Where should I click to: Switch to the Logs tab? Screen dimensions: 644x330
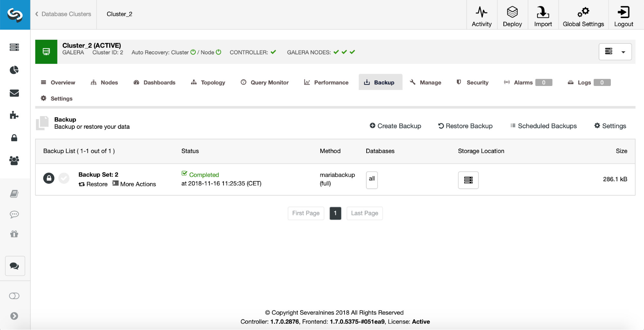[x=589, y=82]
